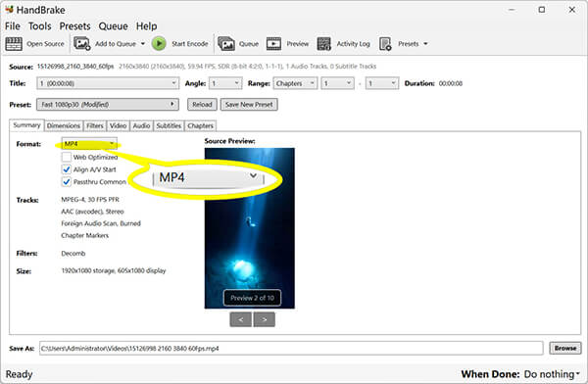Image resolution: width=588 pixels, height=384 pixels.
Task: Click the Add to Queue icon
Action: tap(81, 44)
